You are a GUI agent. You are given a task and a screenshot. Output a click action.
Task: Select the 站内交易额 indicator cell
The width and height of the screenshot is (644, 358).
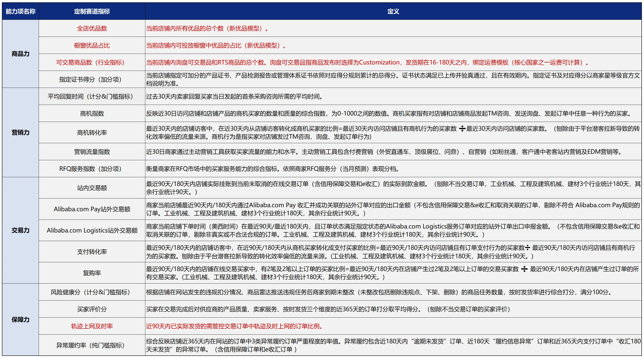(92, 188)
